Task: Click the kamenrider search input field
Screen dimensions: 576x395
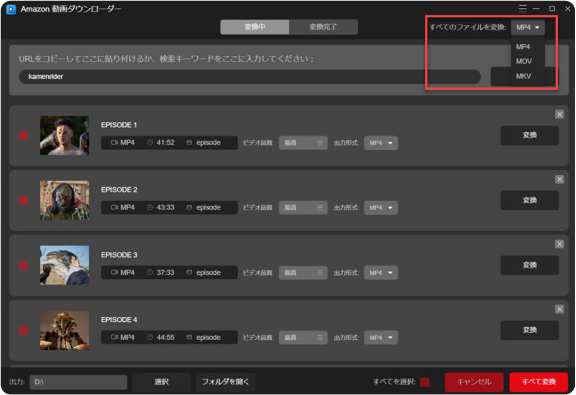Action: tap(250, 76)
